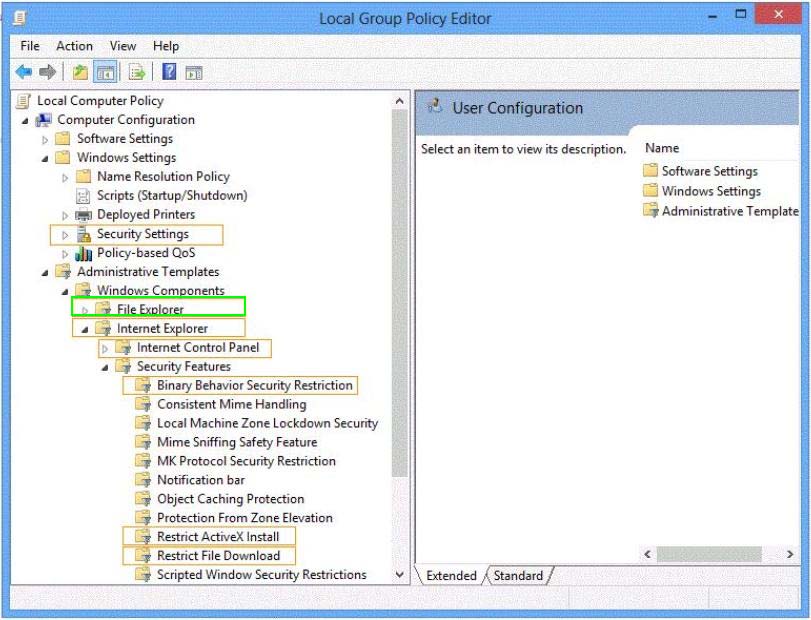Select Windows Components tree item
This screenshot has height=620, width=811.
161,291
